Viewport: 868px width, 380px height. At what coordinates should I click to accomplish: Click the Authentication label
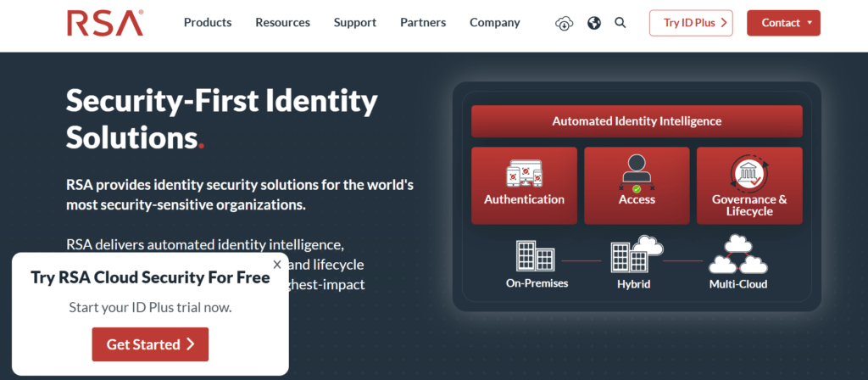524,199
